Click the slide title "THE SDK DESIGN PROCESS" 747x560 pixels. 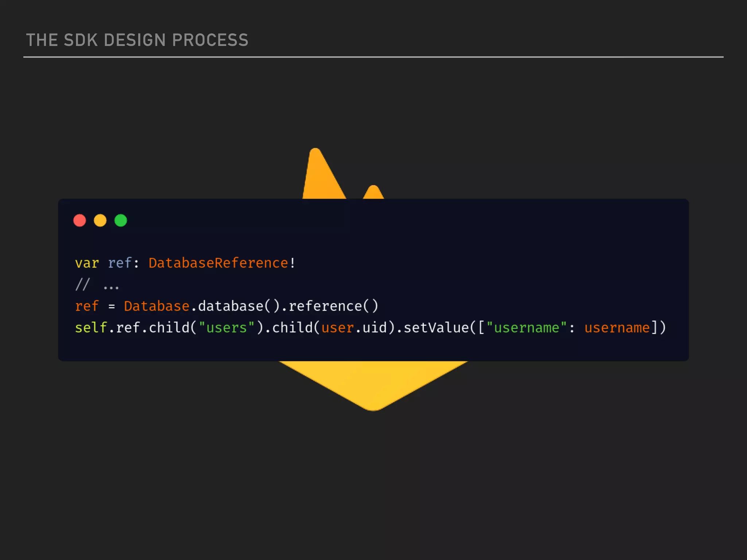[137, 40]
